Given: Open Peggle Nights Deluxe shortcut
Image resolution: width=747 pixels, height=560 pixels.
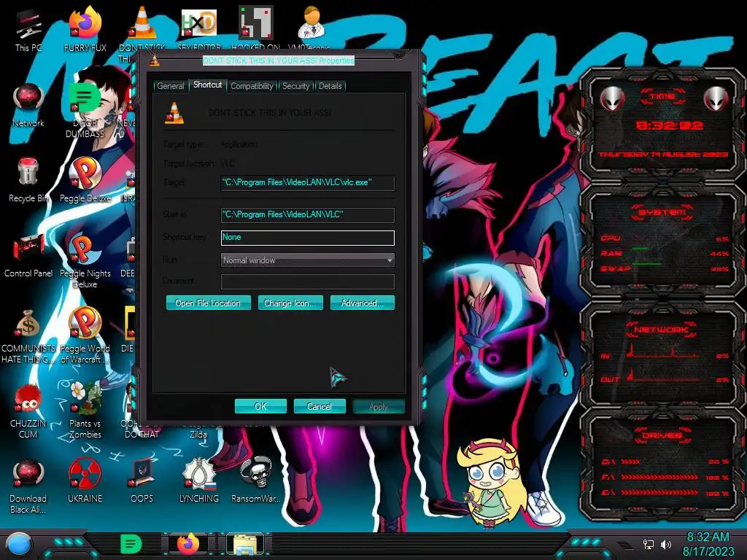Looking at the screenshot, I should pyautogui.click(x=85, y=261).
